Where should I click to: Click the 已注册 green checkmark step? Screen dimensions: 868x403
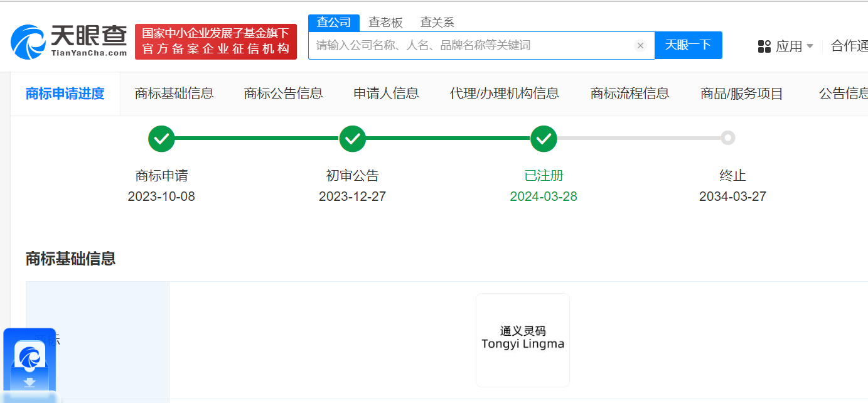pos(544,139)
